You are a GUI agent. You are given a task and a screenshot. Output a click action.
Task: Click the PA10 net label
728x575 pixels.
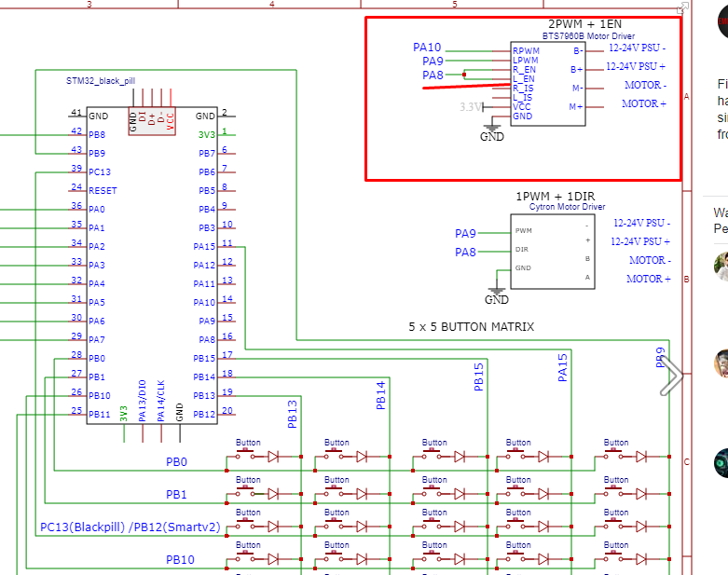pos(427,47)
